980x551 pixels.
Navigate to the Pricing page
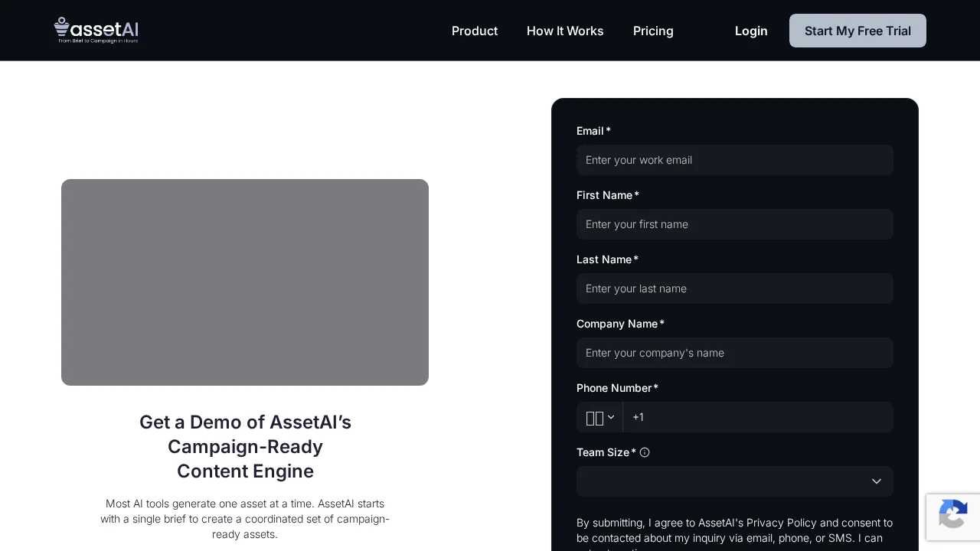click(x=653, y=31)
